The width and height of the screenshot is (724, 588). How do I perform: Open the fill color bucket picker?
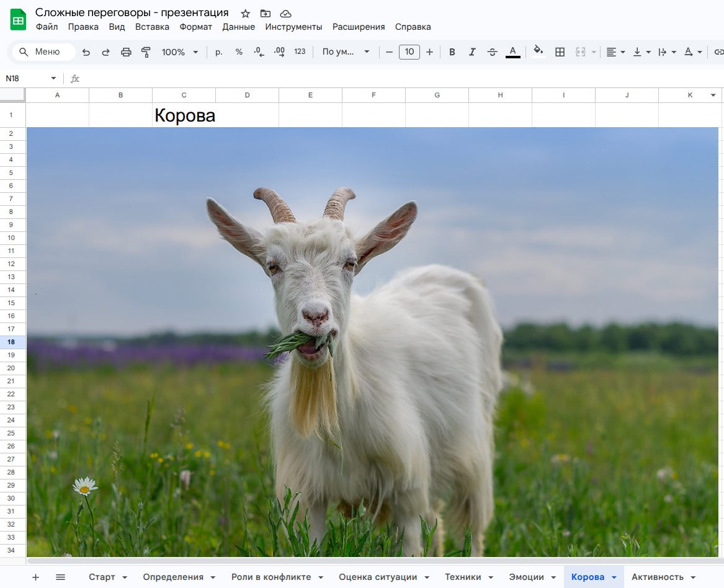[x=538, y=51]
